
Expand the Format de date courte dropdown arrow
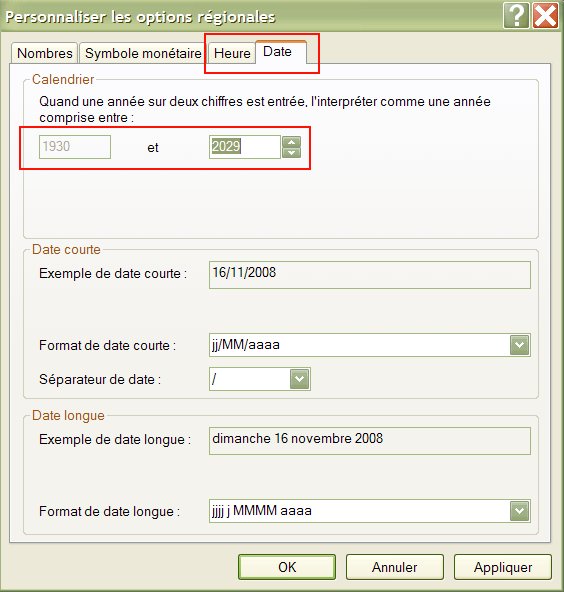[x=519, y=345]
